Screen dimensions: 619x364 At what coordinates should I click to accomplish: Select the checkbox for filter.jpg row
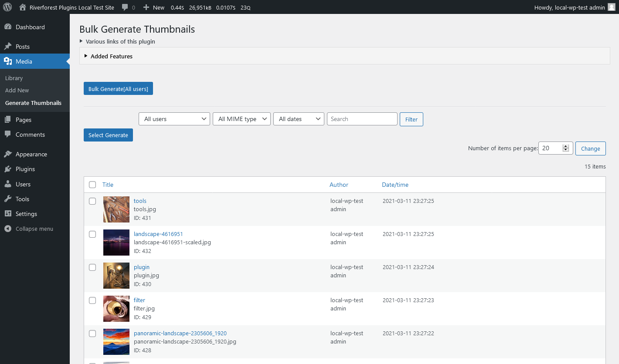pos(92,300)
